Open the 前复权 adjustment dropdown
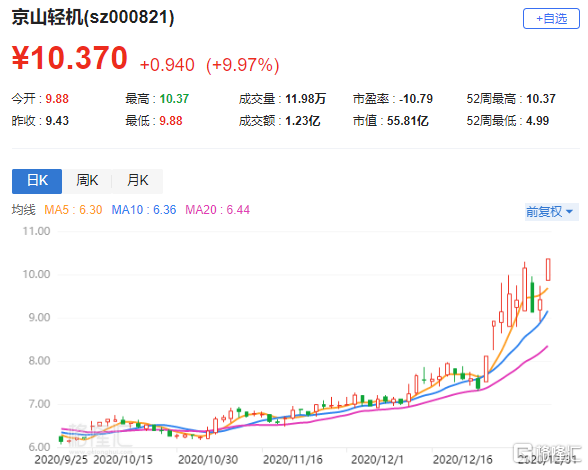This screenshot has width=588, height=470. tap(551, 212)
